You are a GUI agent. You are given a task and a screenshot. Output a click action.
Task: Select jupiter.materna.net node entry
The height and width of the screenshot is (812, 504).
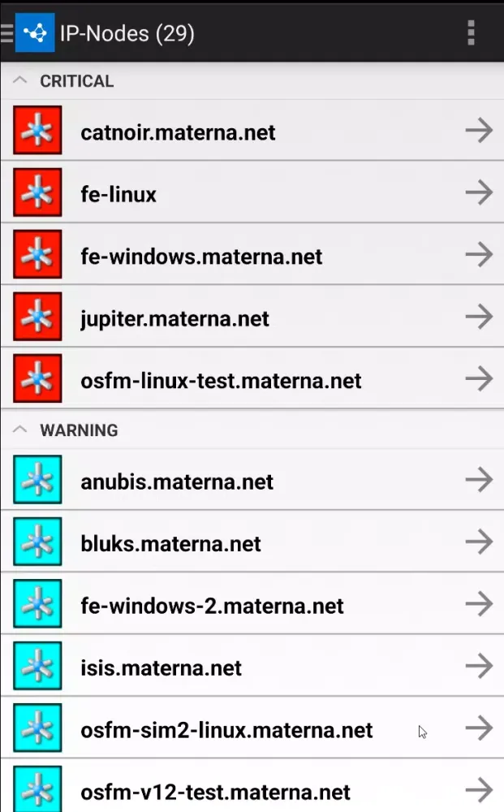pos(174,318)
